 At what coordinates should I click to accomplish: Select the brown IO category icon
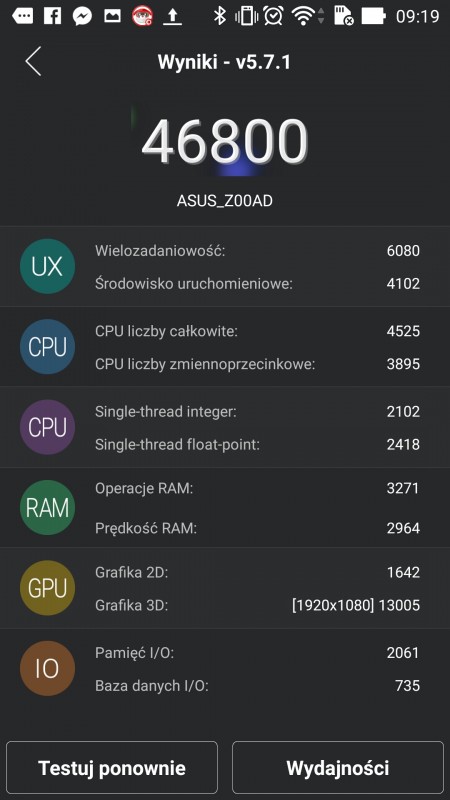(47, 668)
